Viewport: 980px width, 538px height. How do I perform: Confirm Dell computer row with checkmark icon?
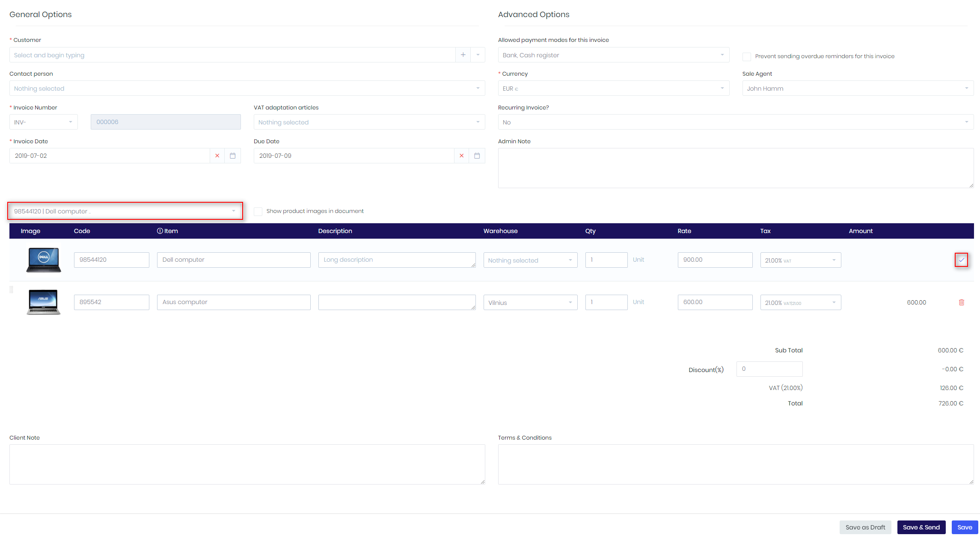961,260
